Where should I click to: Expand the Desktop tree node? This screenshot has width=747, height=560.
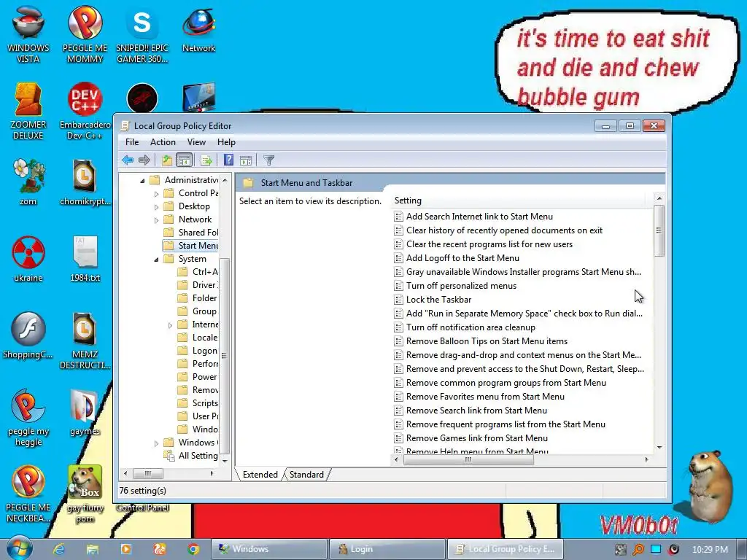point(156,207)
